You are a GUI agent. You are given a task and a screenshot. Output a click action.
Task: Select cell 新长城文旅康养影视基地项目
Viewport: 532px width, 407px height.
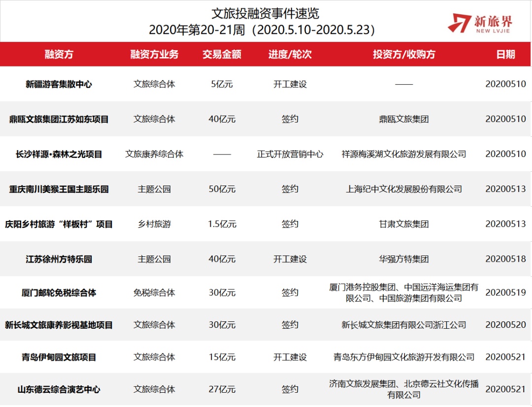(x=59, y=325)
